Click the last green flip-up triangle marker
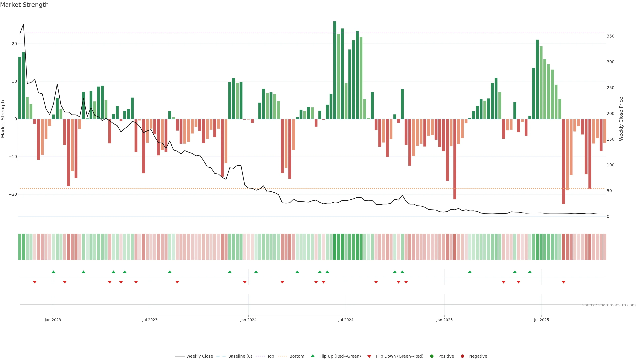The width and height of the screenshot is (644, 362). coord(530,272)
